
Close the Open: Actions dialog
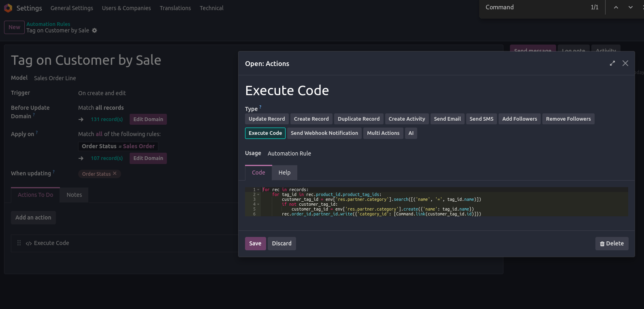coord(625,63)
